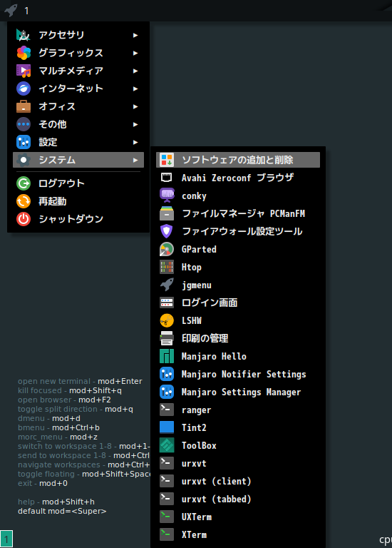Open the ranger entry
The height and width of the screenshot is (548, 392).
point(238,410)
